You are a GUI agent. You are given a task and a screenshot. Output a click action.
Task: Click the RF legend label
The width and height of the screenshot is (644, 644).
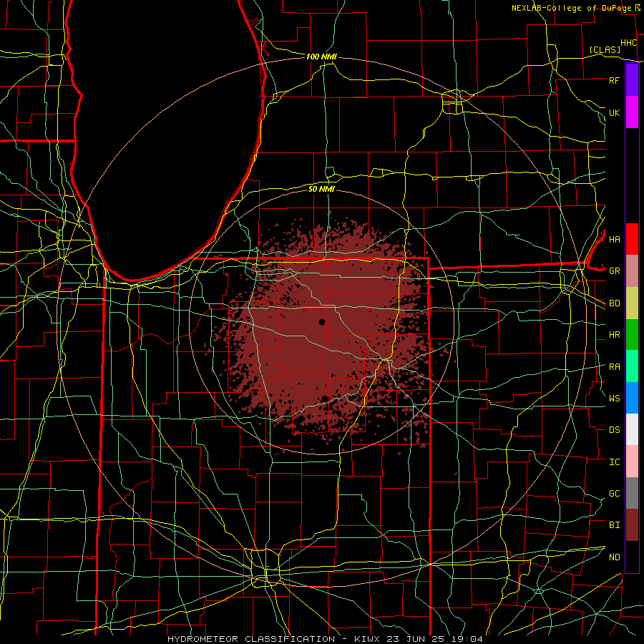click(614, 80)
